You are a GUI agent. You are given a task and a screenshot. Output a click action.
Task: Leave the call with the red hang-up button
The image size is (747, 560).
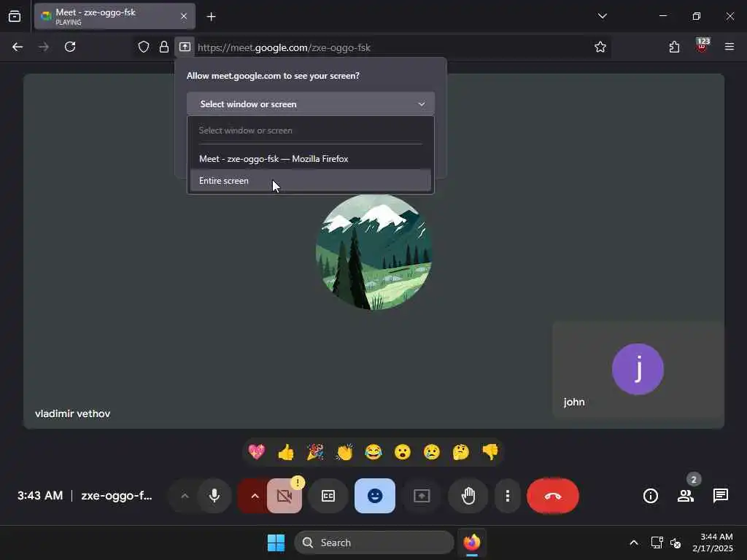(x=553, y=496)
